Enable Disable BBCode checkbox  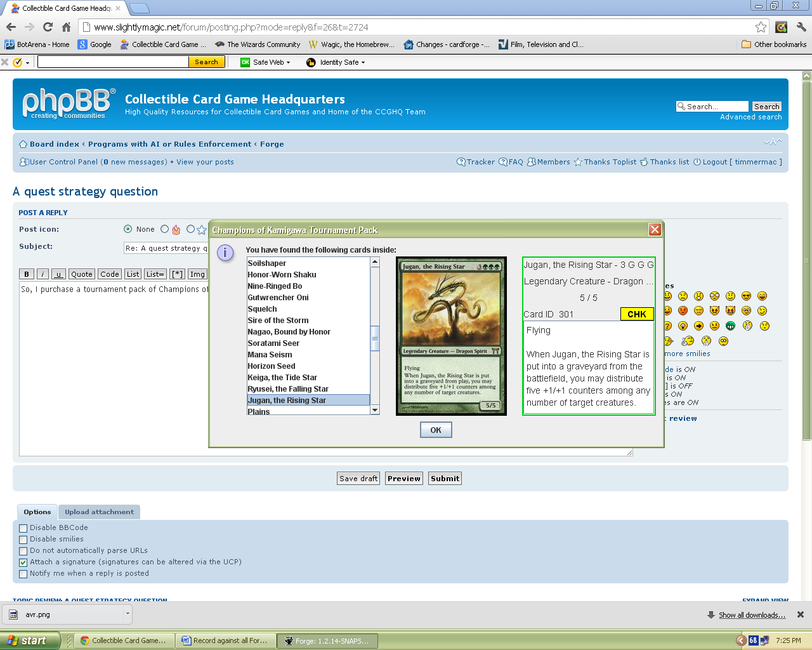click(23, 528)
